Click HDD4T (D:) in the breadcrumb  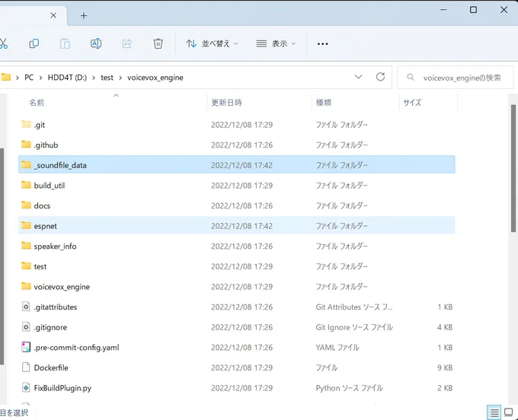(x=67, y=78)
